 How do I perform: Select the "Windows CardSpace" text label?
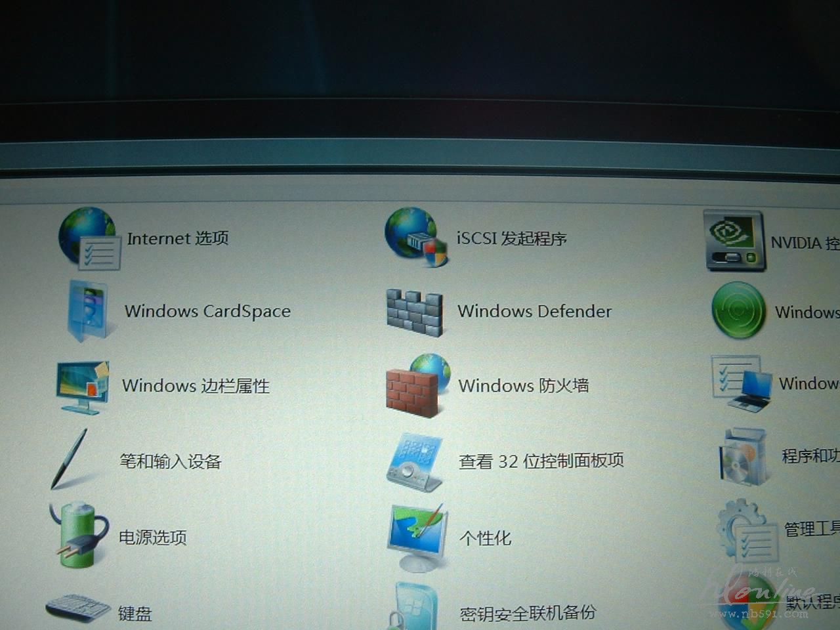pos(207,311)
